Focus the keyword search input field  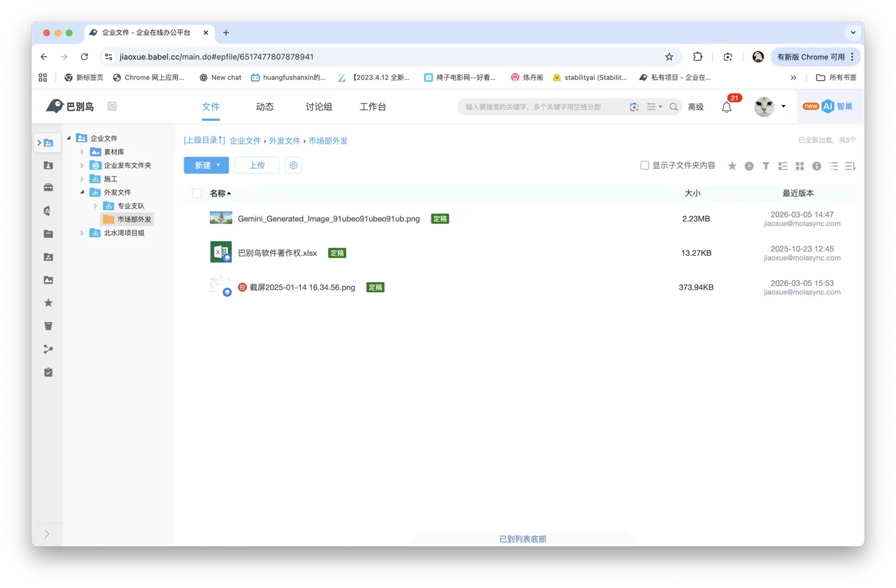[544, 107]
